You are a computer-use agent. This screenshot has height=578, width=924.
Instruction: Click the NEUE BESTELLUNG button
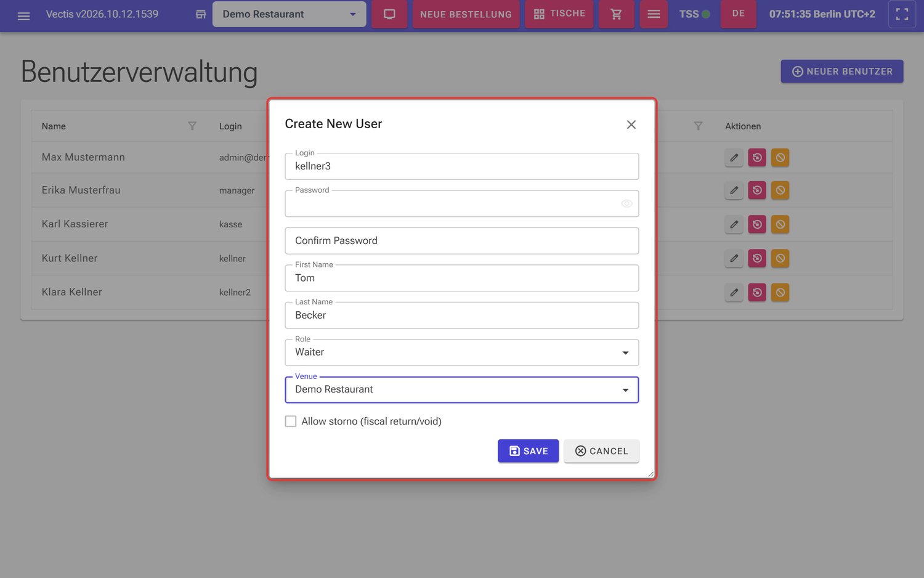[x=466, y=14]
